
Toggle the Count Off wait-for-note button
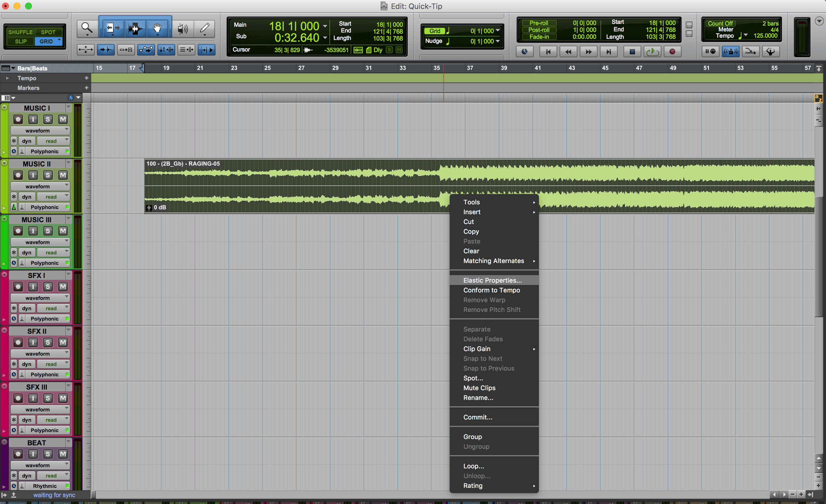710,51
